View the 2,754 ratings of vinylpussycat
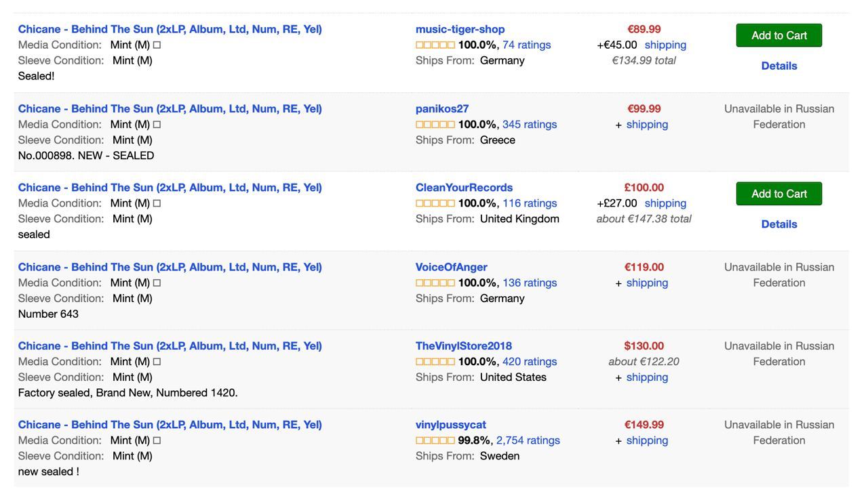The image size is (868, 498). point(528,440)
